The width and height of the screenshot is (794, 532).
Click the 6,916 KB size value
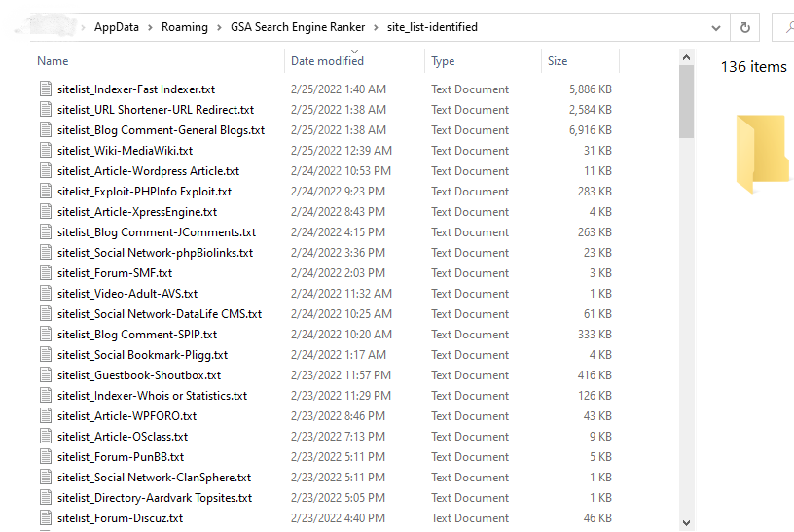point(590,130)
